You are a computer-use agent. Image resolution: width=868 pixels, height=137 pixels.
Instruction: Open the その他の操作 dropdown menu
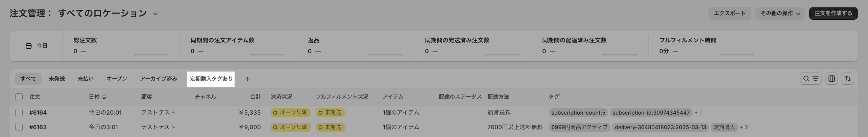click(780, 14)
